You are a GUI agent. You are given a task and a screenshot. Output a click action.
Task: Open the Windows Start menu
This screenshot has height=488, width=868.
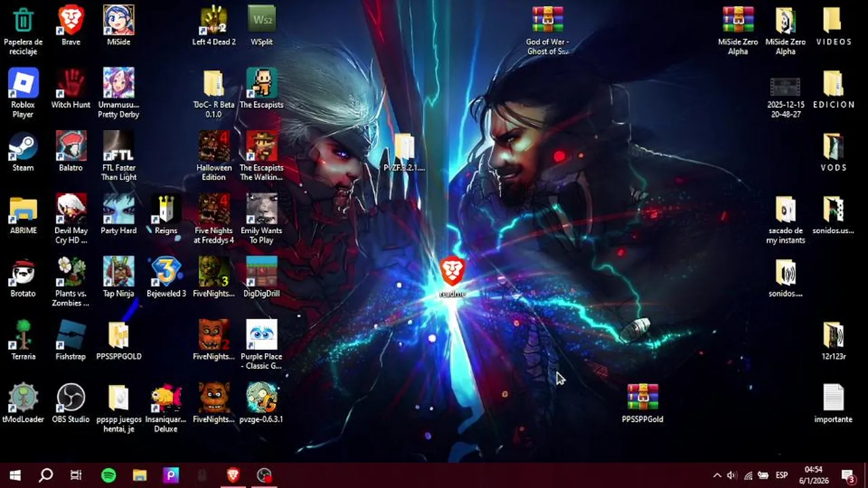(x=15, y=475)
